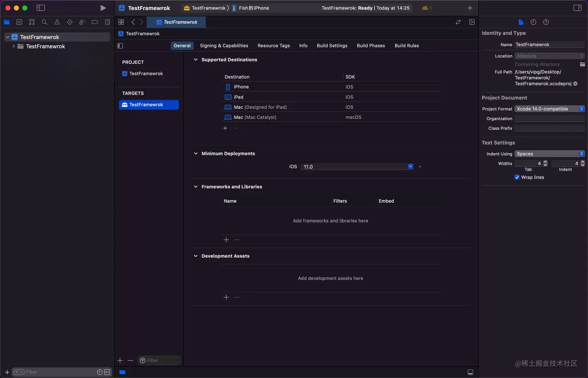Toggle the Wrap lines checkbox
This screenshot has width=588, height=378.
[x=517, y=177]
